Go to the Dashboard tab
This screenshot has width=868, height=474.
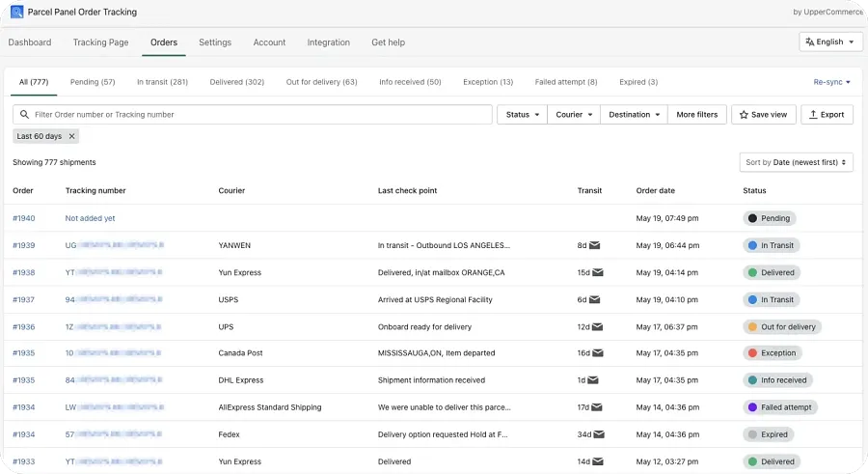[30, 42]
